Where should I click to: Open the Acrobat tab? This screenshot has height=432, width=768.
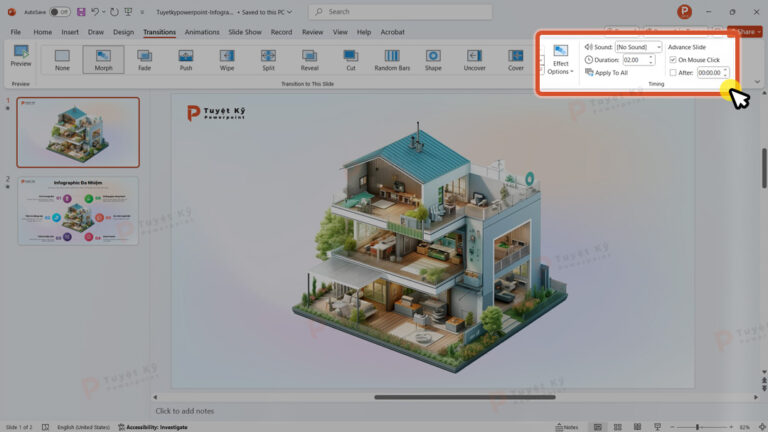point(393,32)
